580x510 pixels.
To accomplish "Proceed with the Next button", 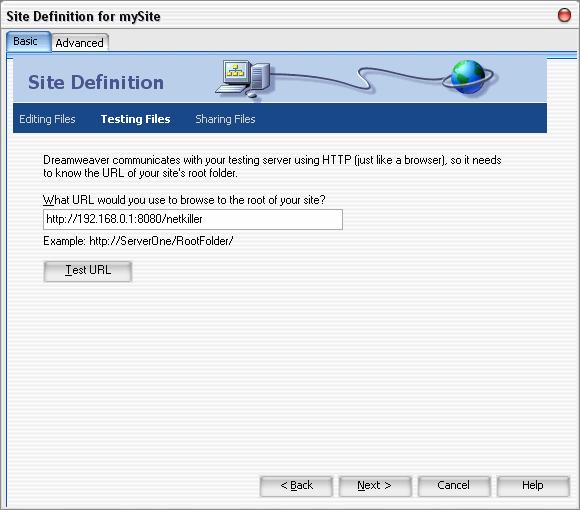I will [x=375, y=486].
